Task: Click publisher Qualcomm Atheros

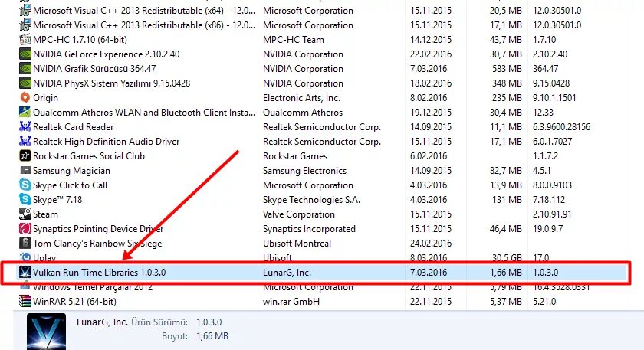Action: click(303, 113)
